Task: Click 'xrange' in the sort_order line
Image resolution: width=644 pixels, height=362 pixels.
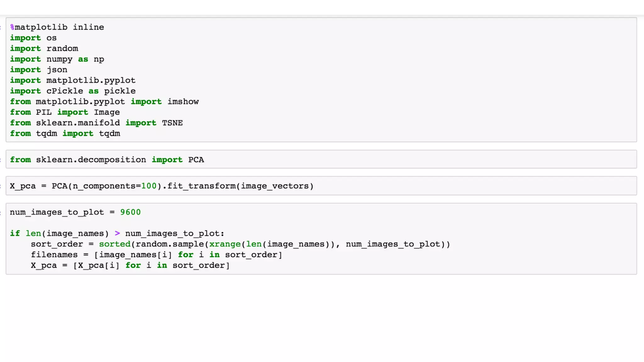Action: click(225, 244)
